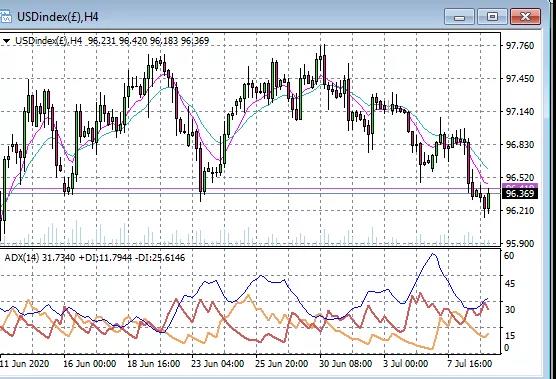Maximize the USDindex chart window
The width and height of the screenshot is (556, 379).
(x=492, y=17)
